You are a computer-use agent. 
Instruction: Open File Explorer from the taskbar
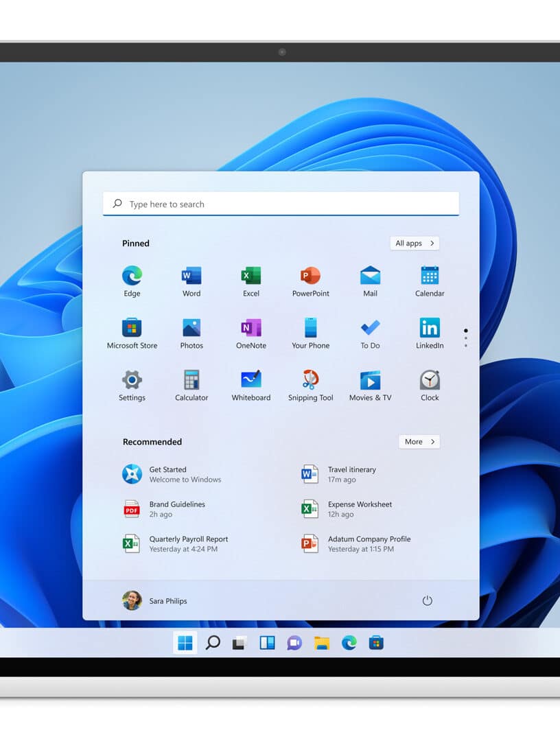[321, 643]
